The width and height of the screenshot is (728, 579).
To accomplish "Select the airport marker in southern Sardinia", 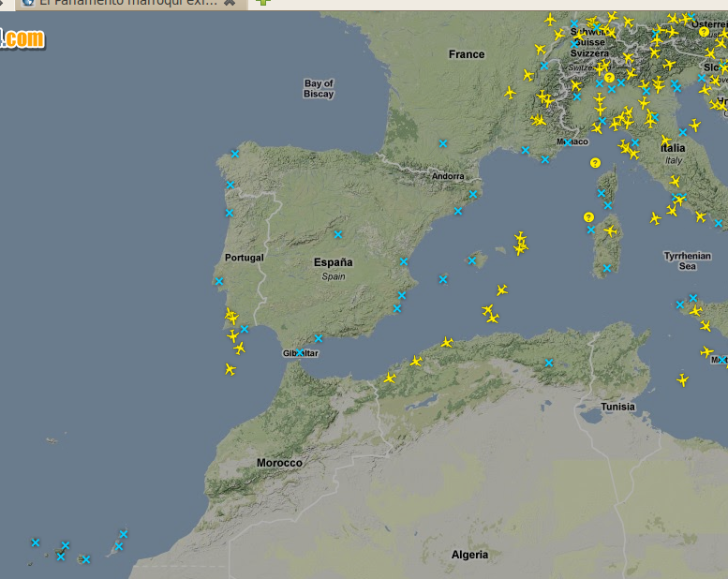I will point(606,268).
